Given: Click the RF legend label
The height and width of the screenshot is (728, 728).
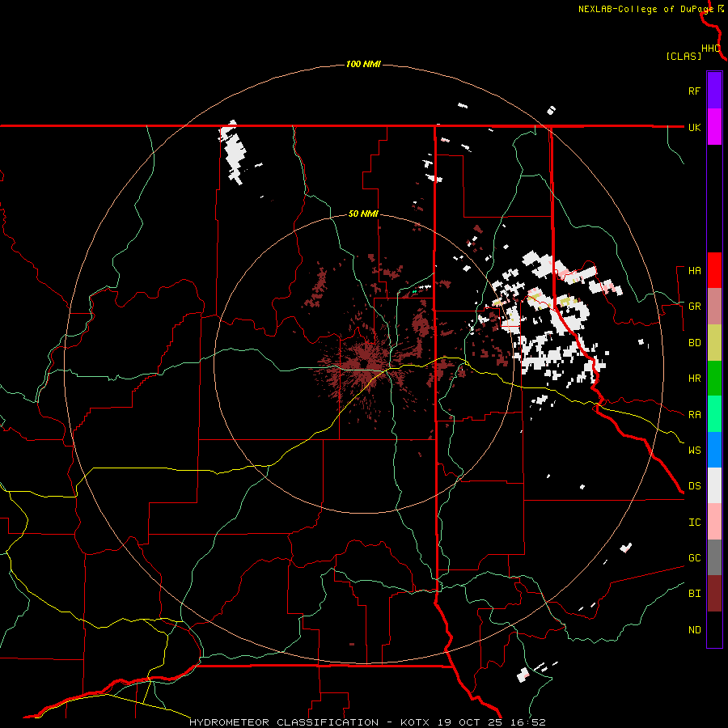Looking at the screenshot, I should tap(694, 91).
